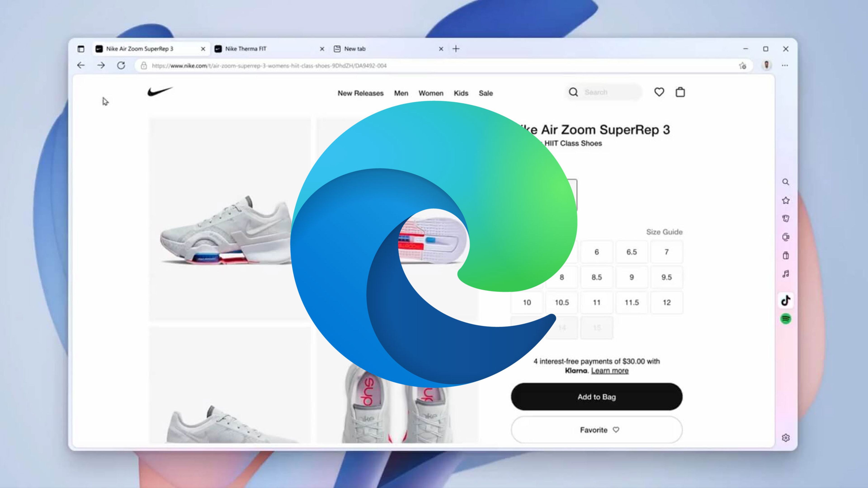
Task: Click the site lock icon in address bar
Action: [x=144, y=65]
